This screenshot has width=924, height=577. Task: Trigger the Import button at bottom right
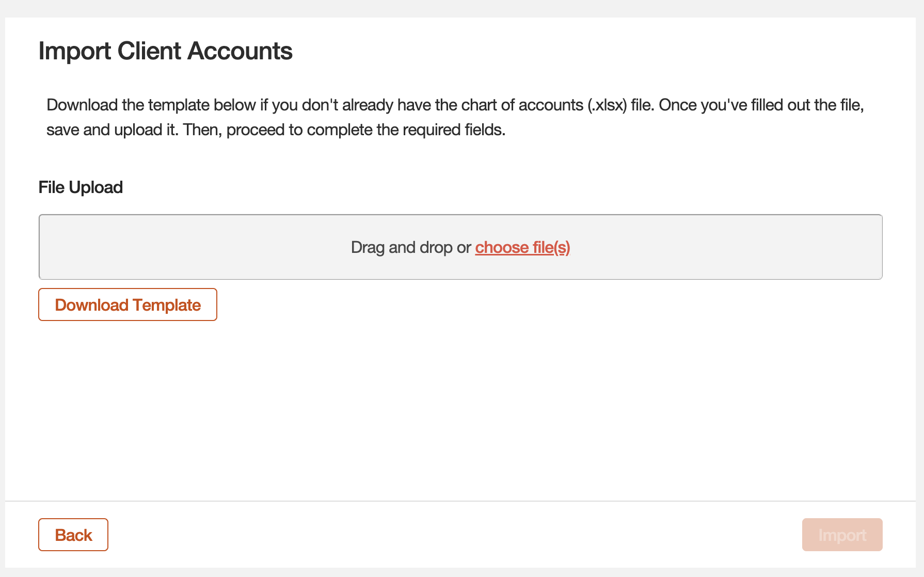[x=842, y=535]
